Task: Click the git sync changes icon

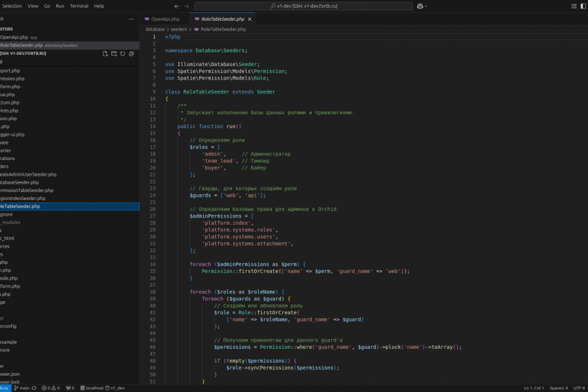Action: (34, 388)
